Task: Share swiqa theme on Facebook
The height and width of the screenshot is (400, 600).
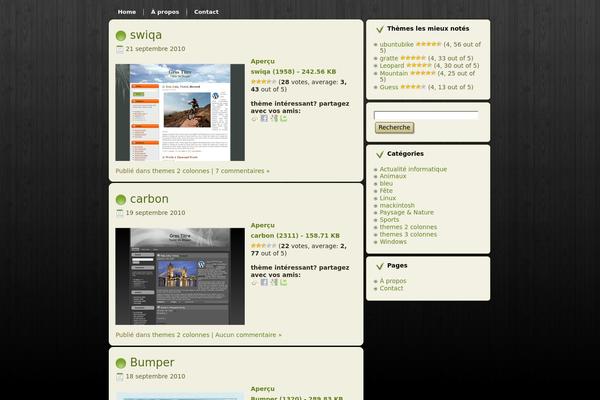Action: tap(264, 118)
